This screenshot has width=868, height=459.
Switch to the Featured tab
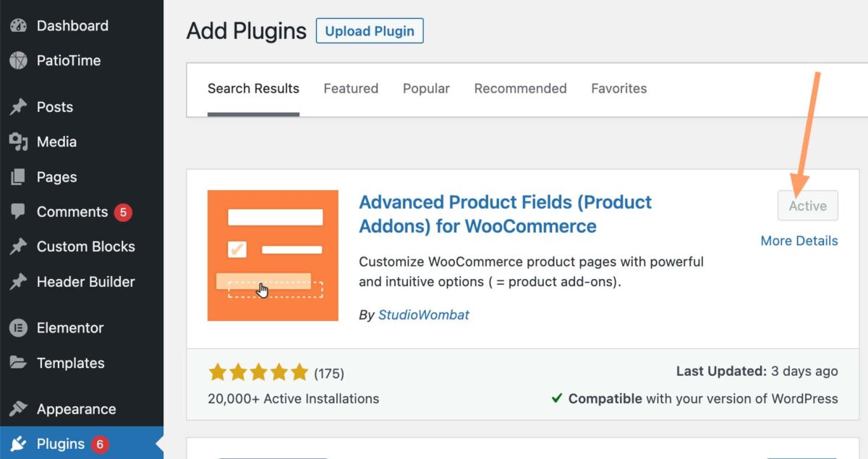coord(351,88)
